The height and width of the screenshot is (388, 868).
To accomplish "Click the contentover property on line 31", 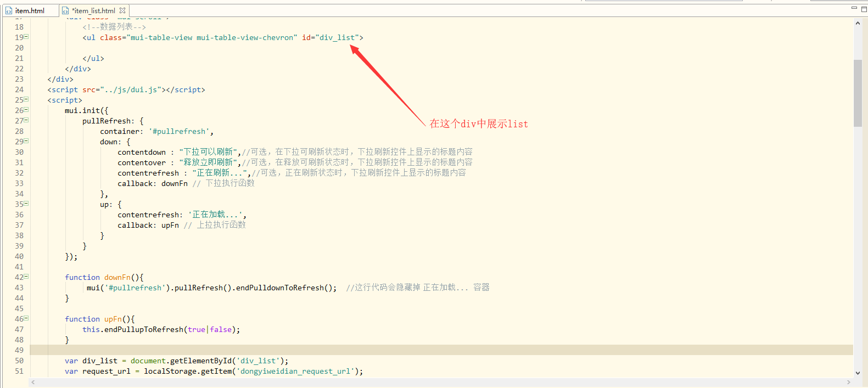I will point(142,162).
